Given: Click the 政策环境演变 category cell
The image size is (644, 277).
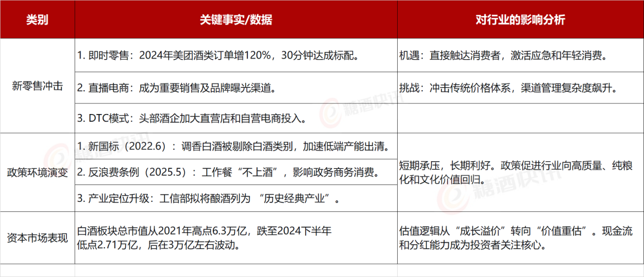Looking at the screenshot, I should coord(38,172).
